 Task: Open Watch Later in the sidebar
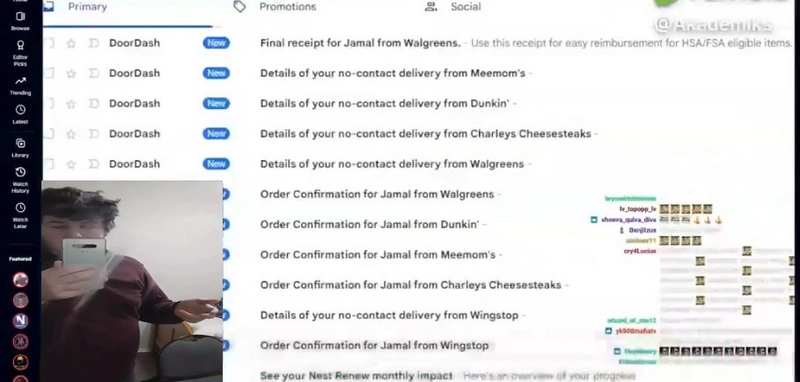(x=20, y=216)
